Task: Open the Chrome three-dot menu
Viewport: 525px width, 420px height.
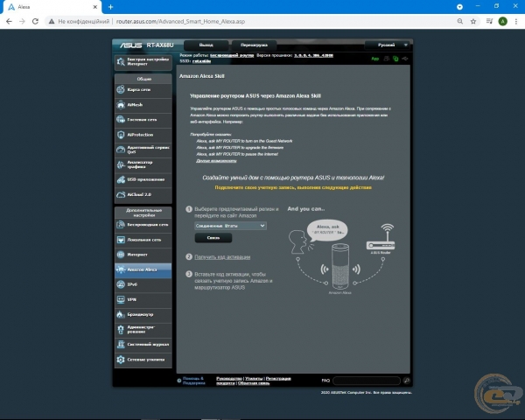Action: (516, 21)
